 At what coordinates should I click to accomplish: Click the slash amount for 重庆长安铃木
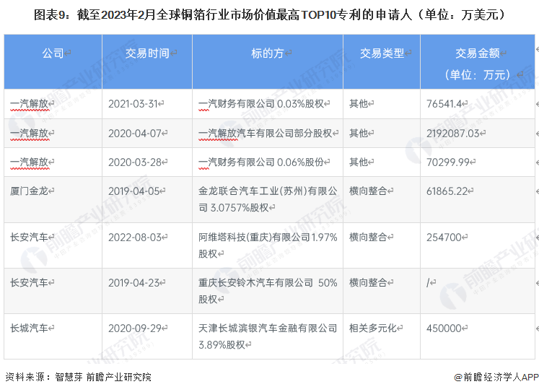tap(428, 283)
